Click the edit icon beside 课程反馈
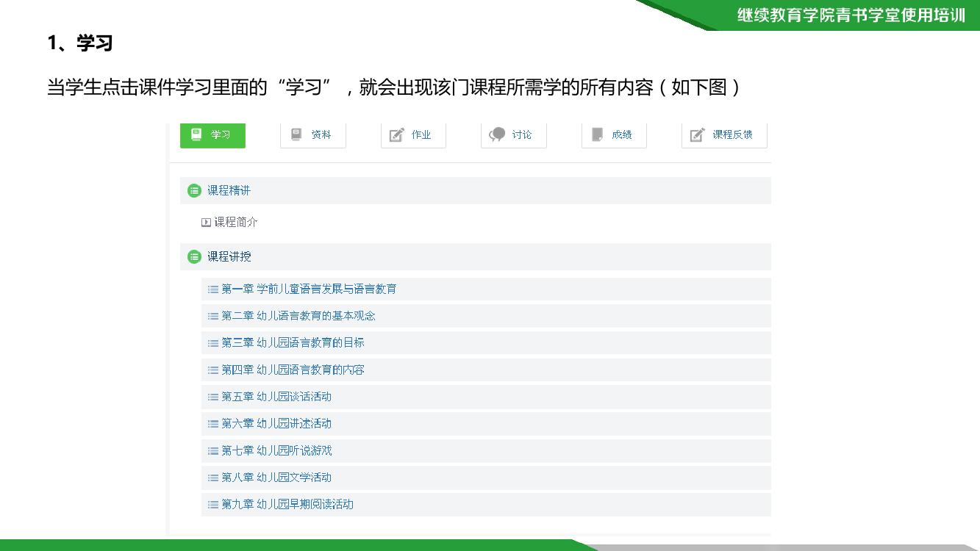Screen dimensions: 980x551 click(698, 134)
